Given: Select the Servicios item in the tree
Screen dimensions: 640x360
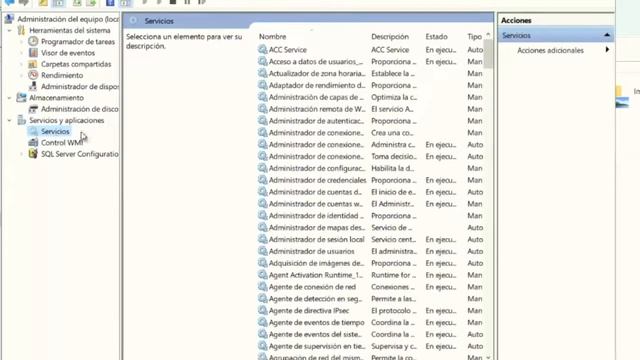Looking at the screenshot, I should pyautogui.click(x=55, y=131).
